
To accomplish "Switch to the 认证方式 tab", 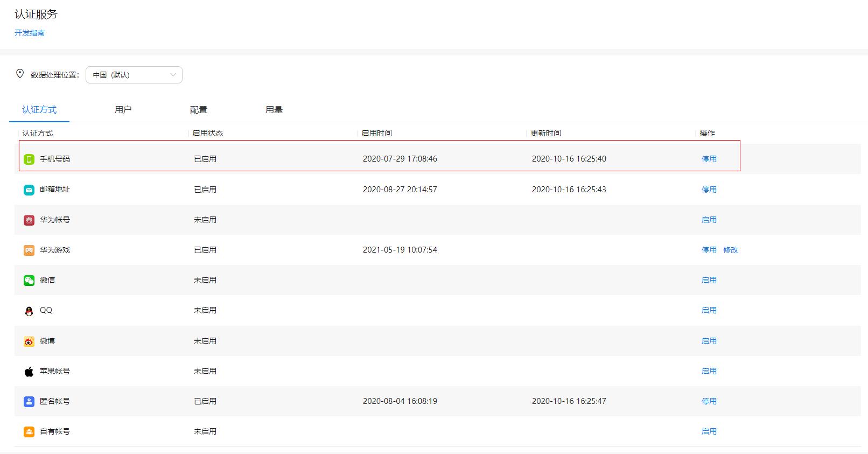I will tap(39, 110).
